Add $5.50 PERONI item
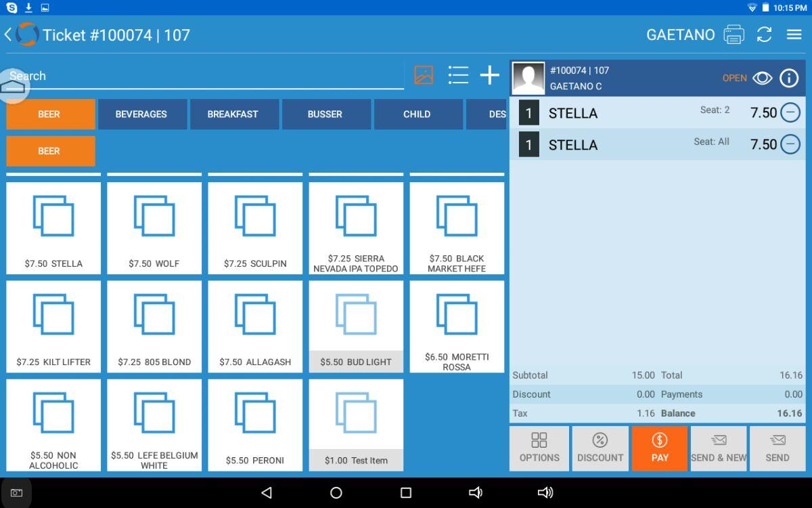The height and width of the screenshot is (508, 812). pyautogui.click(x=255, y=425)
